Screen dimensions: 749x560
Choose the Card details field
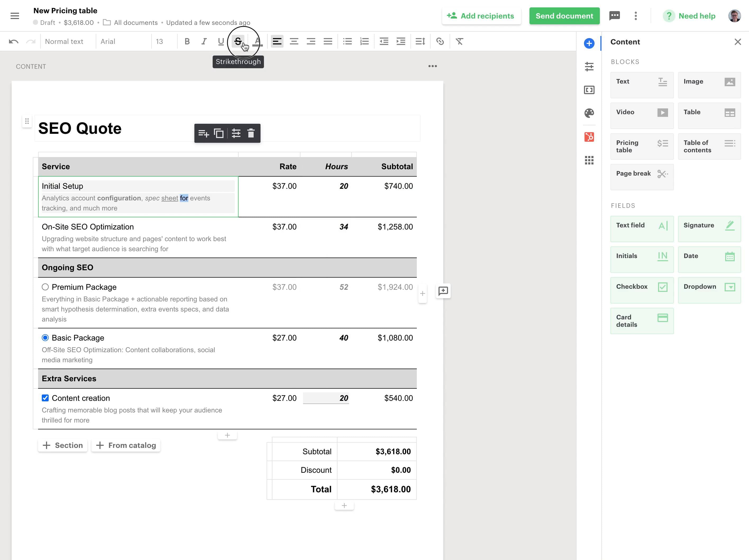pos(642,321)
